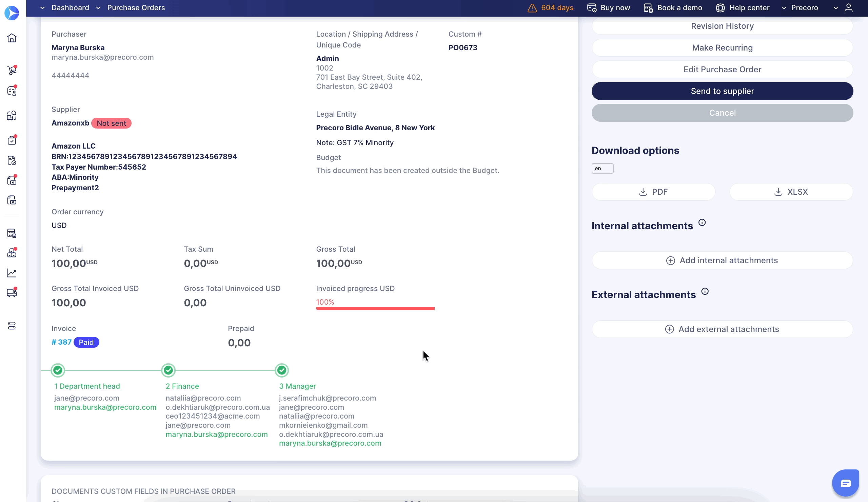Image resolution: width=868 pixels, height=502 pixels.
Task: Click the Buy now card icon
Action: [592, 7]
